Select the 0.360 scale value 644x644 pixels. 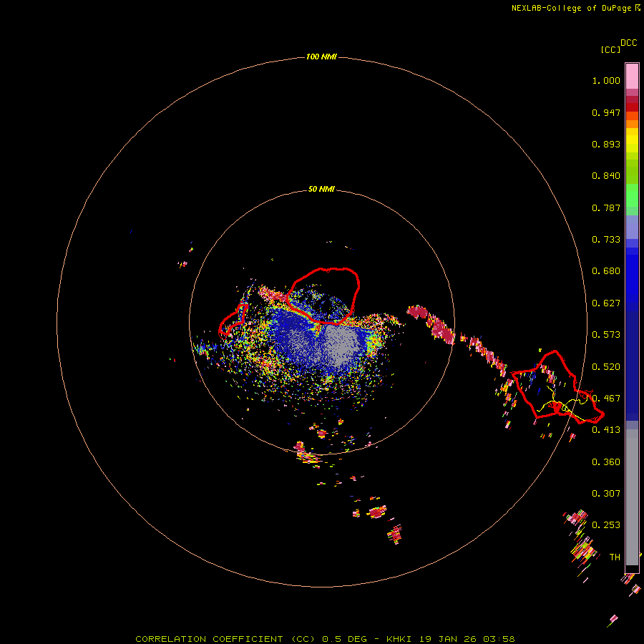coord(606,462)
